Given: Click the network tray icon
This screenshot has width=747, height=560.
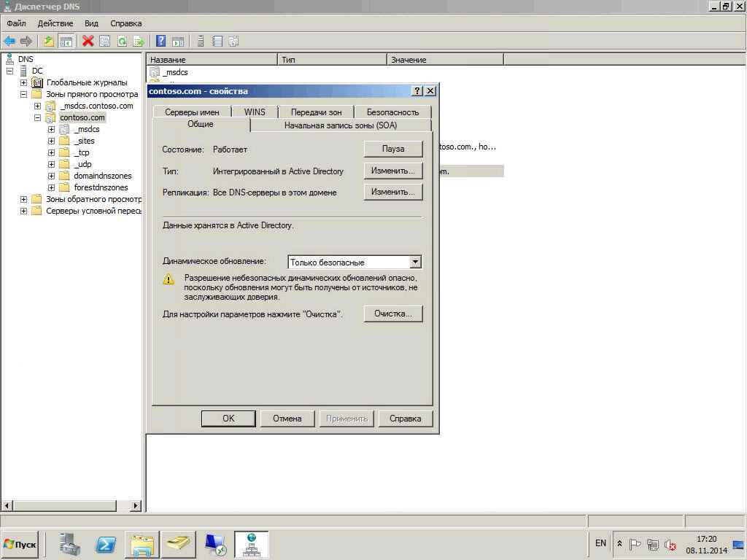Looking at the screenshot, I should pos(653,544).
